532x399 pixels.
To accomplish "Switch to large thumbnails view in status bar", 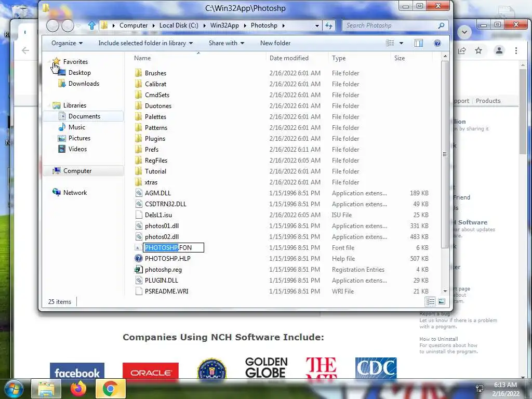I will click(x=442, y=301).
